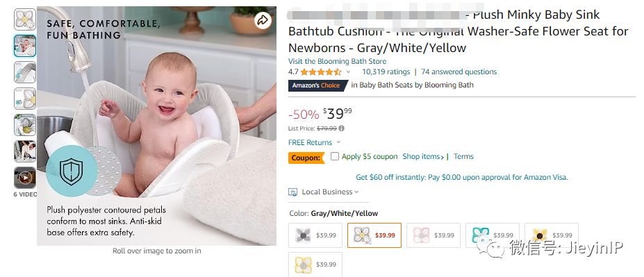The width and height of the screenshot is (644, 277).
Task: Click the share arrow icon on product image
Action: click(x=263, y=20)
